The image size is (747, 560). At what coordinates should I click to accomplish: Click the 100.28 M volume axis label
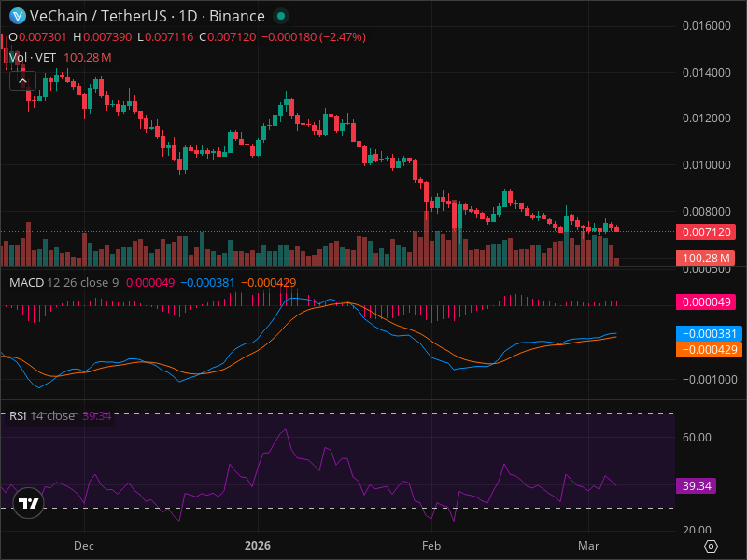coord(706,259)
